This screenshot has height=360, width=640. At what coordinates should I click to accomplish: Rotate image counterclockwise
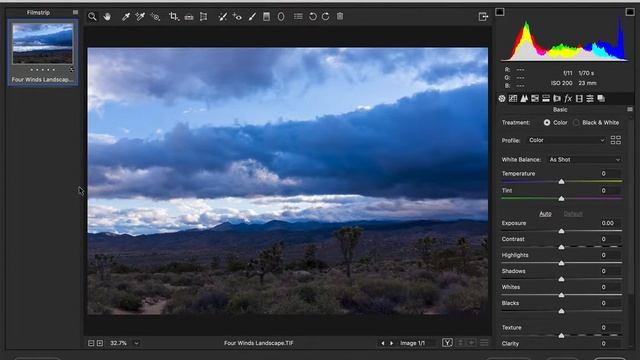point(313,17)
